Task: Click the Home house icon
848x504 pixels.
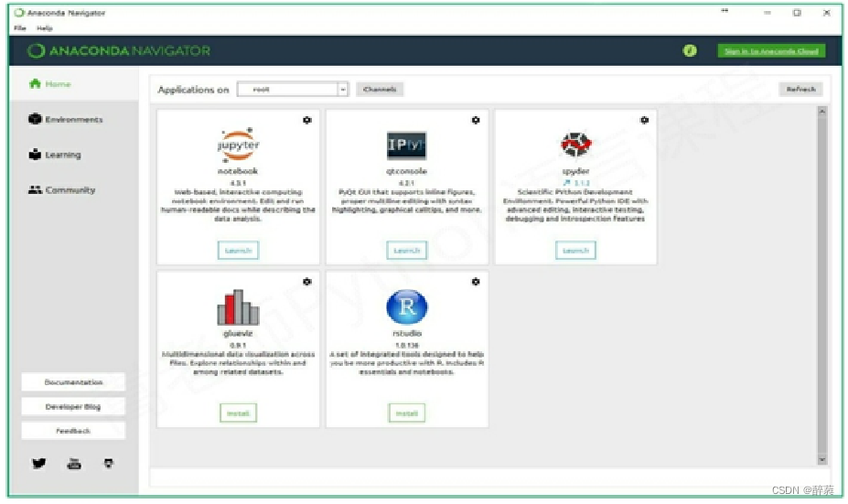Action: pos(35,83)
